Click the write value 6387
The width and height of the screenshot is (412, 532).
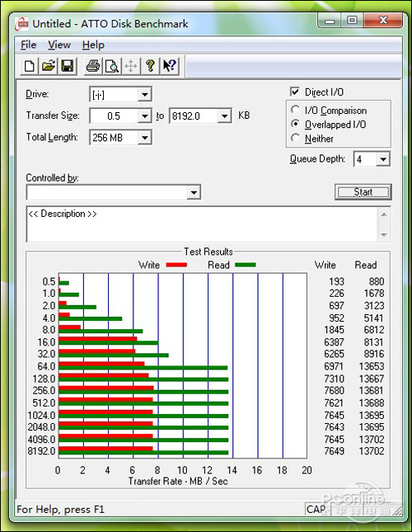tap(334, 342)
